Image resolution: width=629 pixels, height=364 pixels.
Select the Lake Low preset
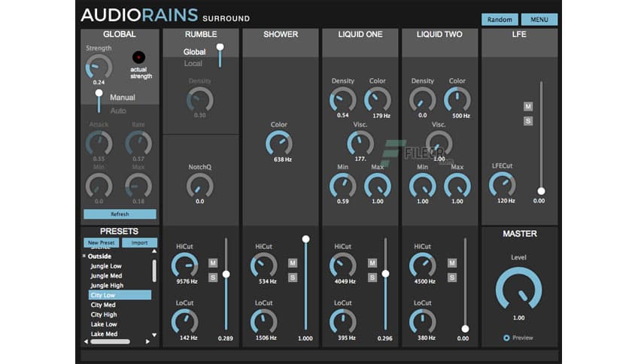pos(104,324)
